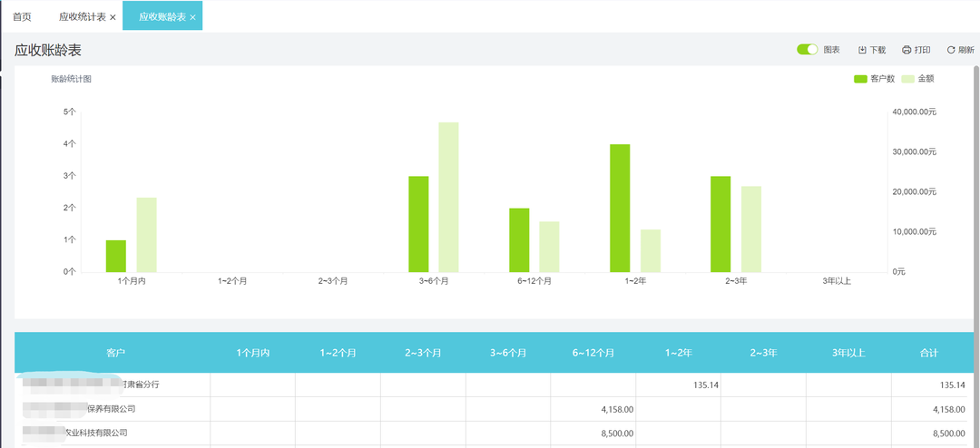
Task: Click the refresh icon
Action: tap(950, 50)
